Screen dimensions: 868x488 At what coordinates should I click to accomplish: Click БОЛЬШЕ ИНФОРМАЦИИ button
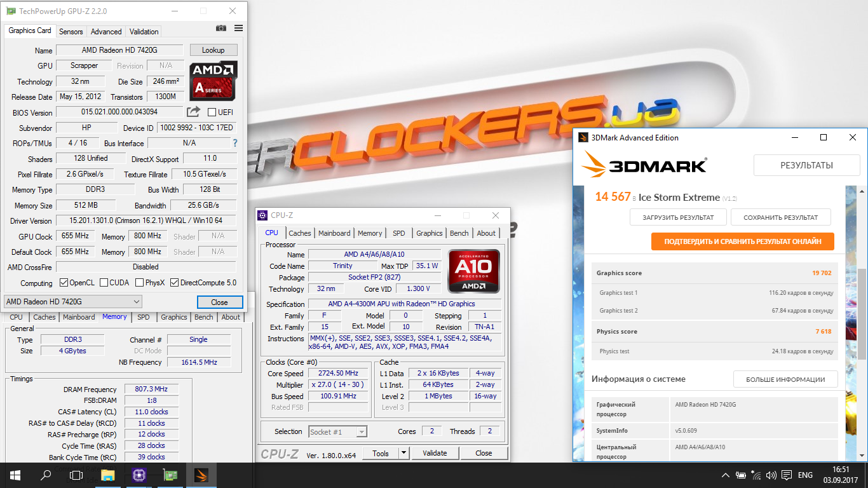(785, 379)
